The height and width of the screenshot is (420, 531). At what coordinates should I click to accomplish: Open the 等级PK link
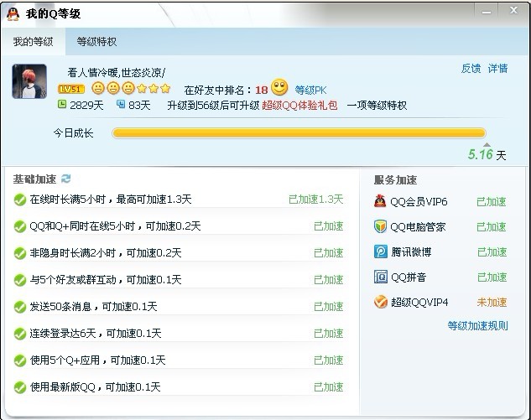(310, 90)
